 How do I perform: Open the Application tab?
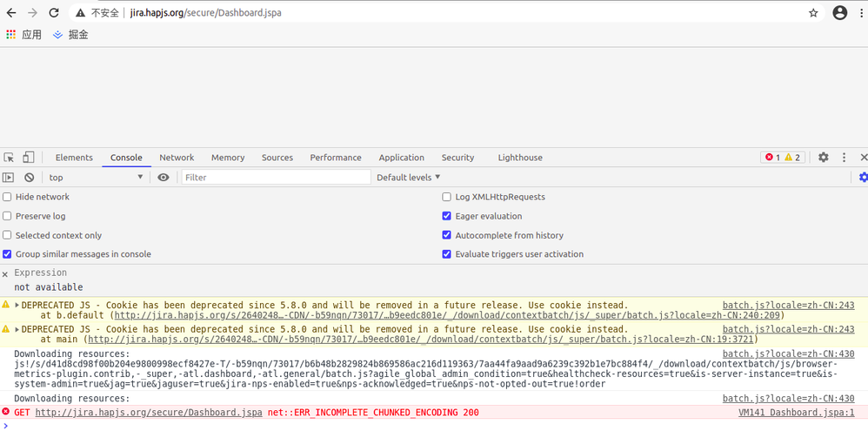(401, 158)
